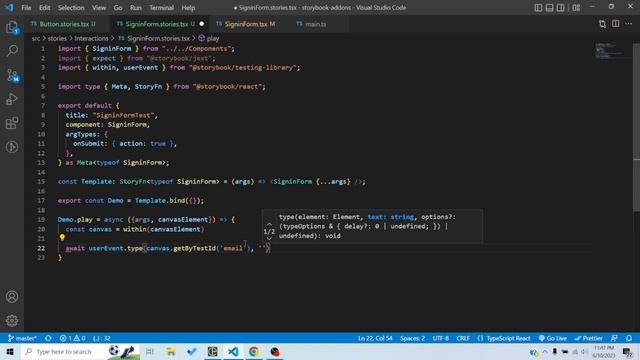The height and width of the screenshot is (360, 640).
Task: Expand the SigninForm.stories.tsx breadcrumb
Action: click(158, 38)
